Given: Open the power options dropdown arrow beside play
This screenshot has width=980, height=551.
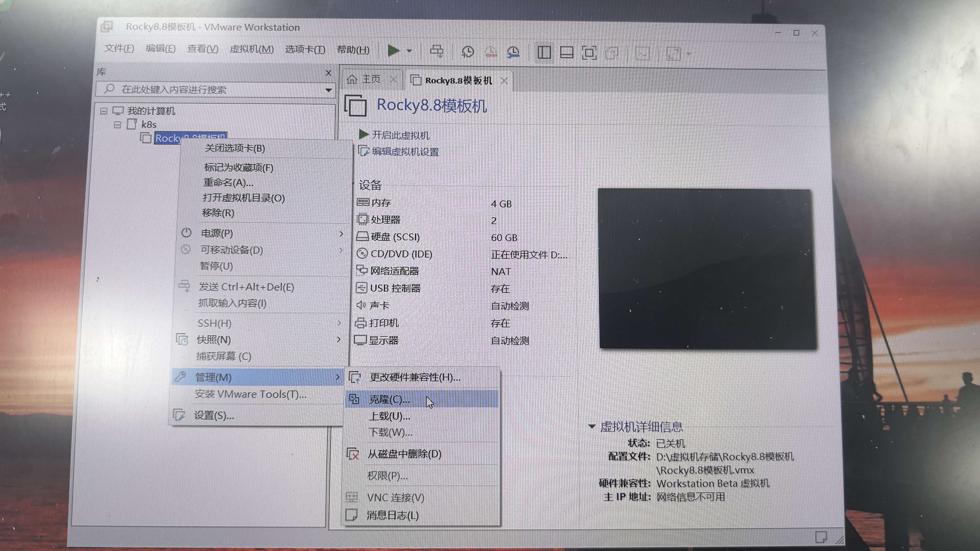Looking at the screenshot, I should [x=409, y=51].
